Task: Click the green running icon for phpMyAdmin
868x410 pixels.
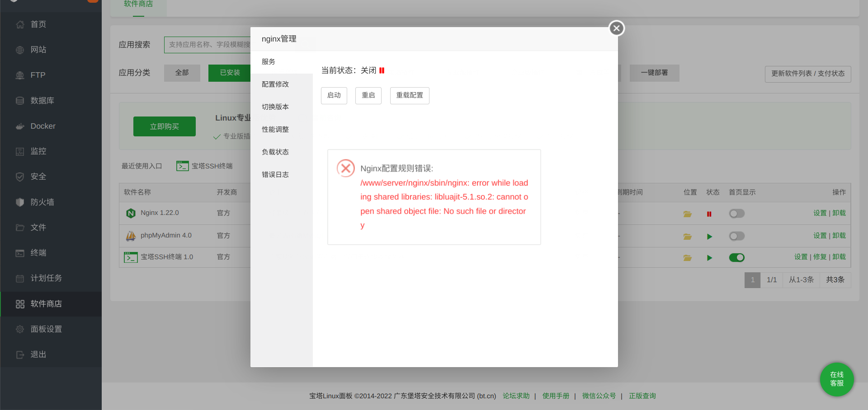Action: click(709, 237)
